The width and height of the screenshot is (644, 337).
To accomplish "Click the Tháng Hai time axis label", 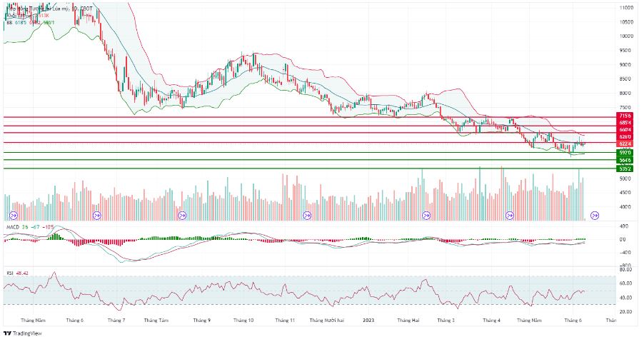I will [408, 320].
